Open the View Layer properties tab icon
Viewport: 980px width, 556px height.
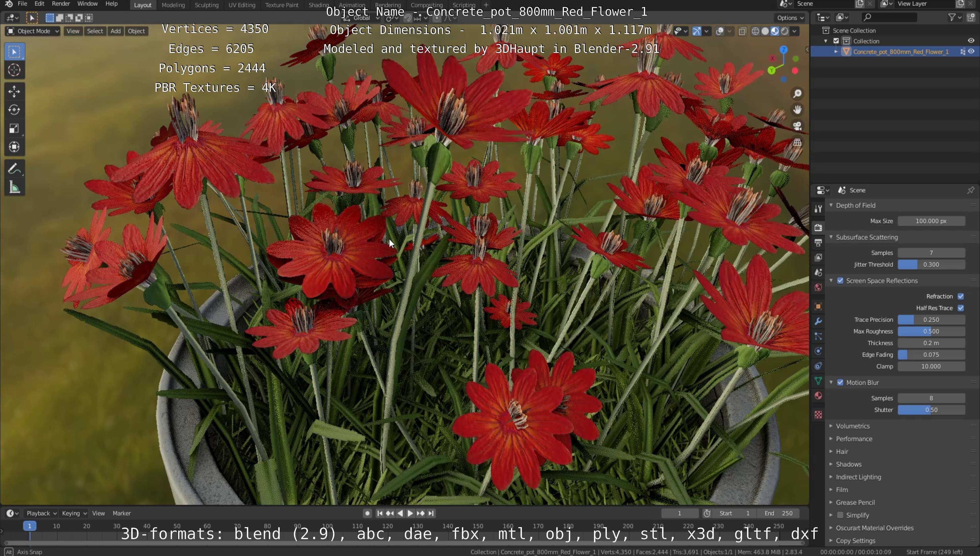818,257
